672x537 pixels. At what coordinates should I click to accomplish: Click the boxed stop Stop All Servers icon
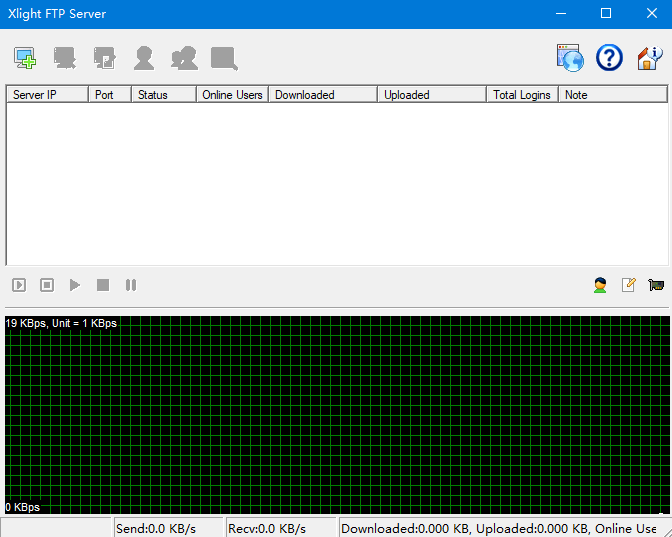click(47, 285)
